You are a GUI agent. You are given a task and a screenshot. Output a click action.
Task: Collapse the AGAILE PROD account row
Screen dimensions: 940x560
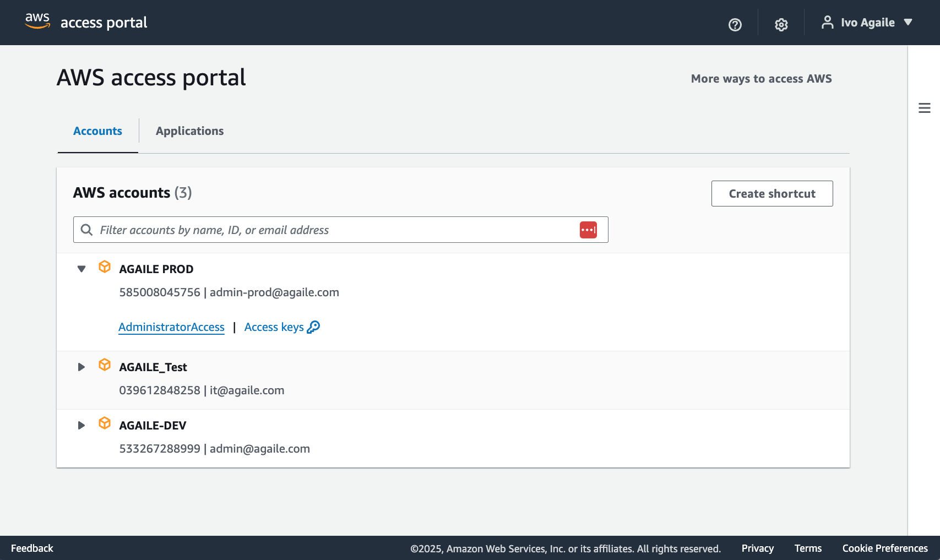[81, 269]
